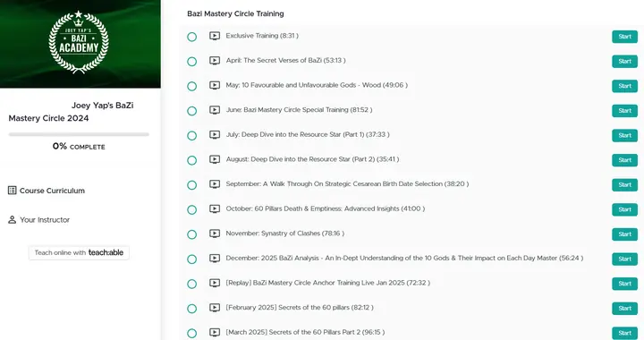Mark December 2025 BaZi Analysis completion circle

tap(191, 259)
